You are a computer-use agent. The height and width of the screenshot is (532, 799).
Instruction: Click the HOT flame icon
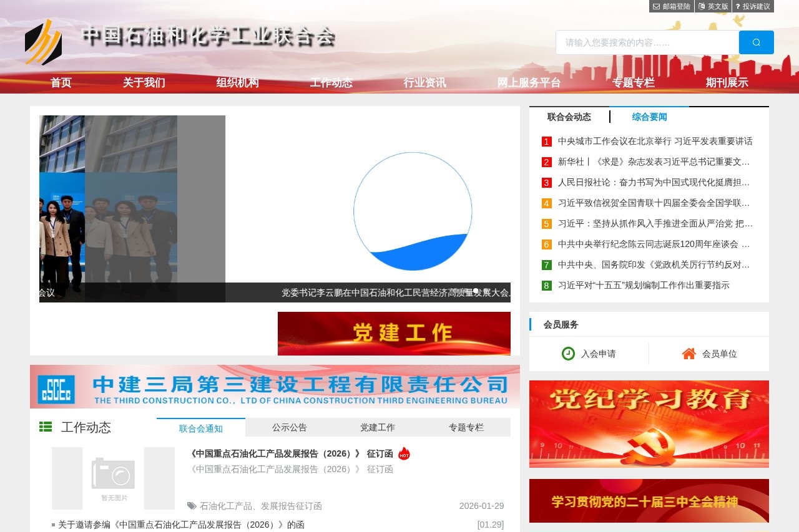[x=404, y=453]
